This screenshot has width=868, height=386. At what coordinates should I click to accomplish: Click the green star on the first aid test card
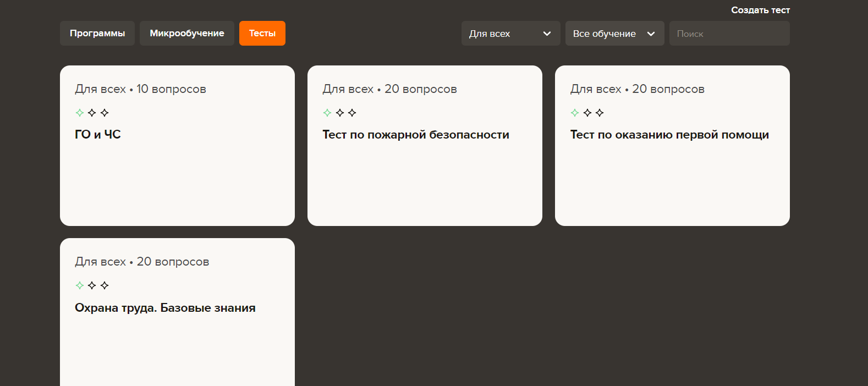click(575, 113)
